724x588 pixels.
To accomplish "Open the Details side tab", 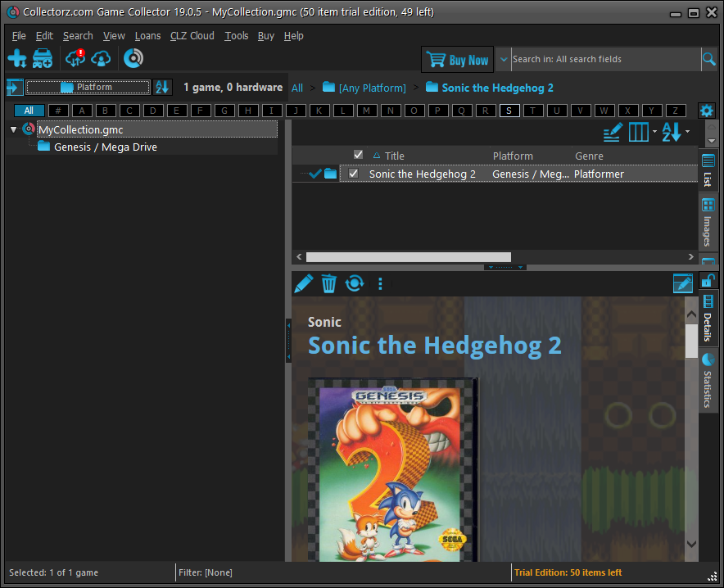I will point(708,319).
